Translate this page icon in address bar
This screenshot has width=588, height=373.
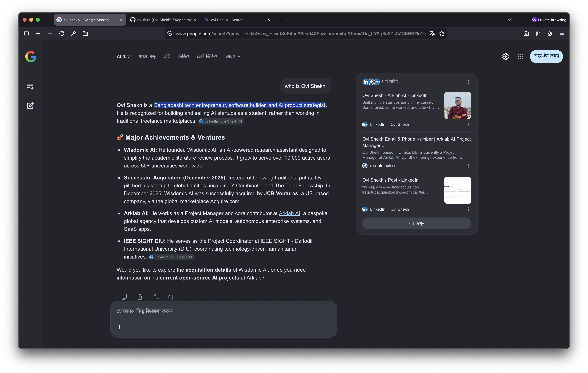(x=432, y=33)
